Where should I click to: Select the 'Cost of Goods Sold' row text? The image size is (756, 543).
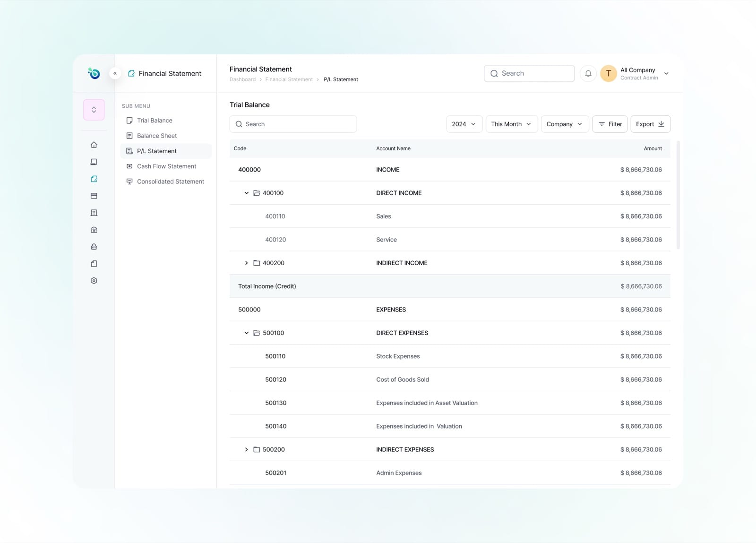pyautogui.click(x=403, y=379)
